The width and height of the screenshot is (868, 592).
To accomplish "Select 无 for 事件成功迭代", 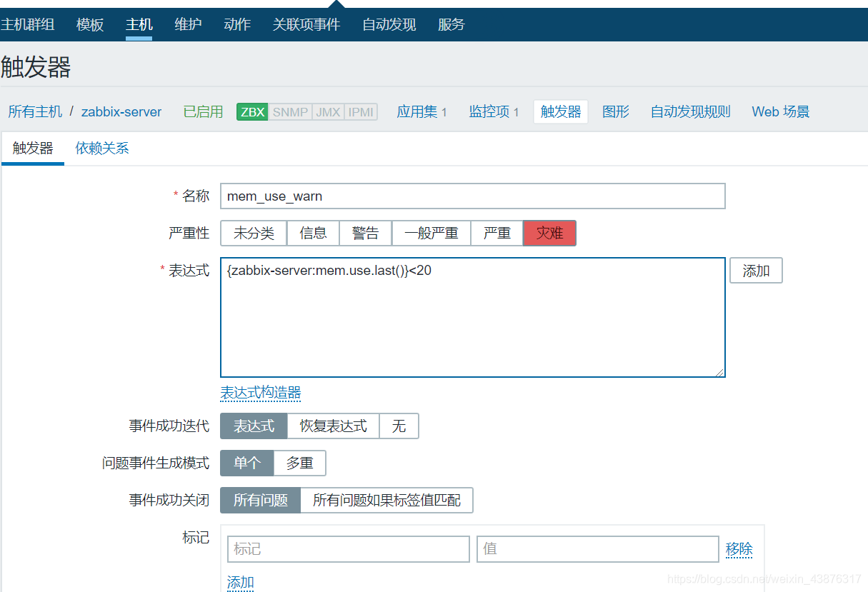I will click(x=399, y=426).
